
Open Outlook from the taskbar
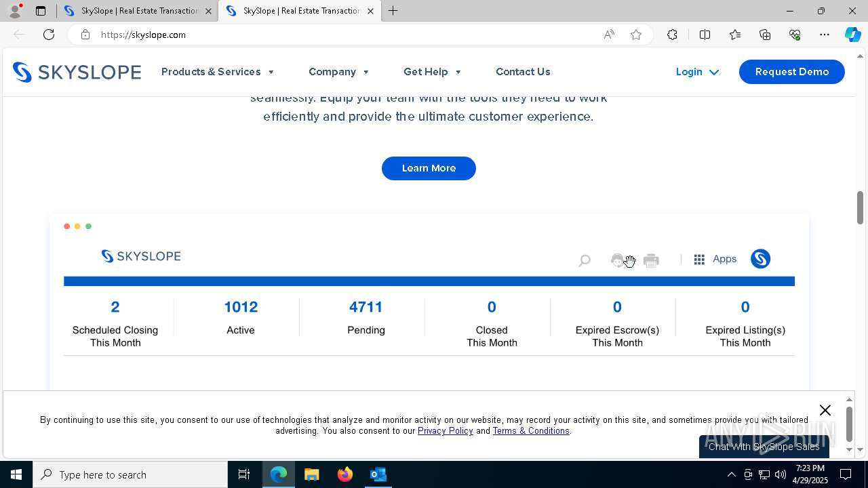[378, 474]
